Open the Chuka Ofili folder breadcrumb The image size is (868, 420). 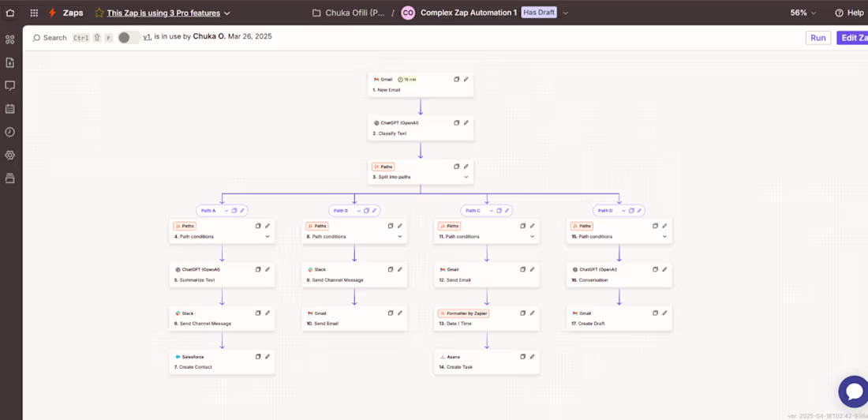pos(349,13)
